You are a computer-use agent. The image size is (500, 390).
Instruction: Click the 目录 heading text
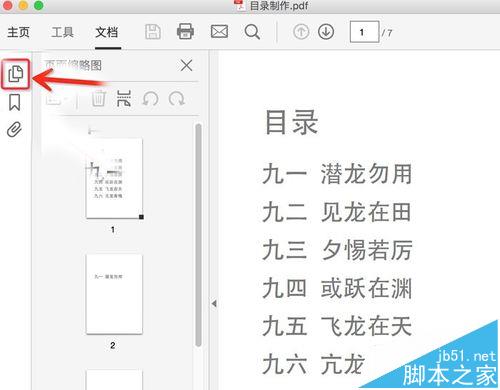click(292, 122)
